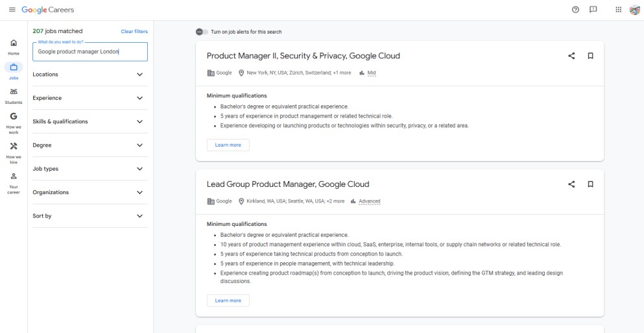This screenshot has width=644, height=333.
Task: Share the Product Manager II job
Action: (571, 56)
